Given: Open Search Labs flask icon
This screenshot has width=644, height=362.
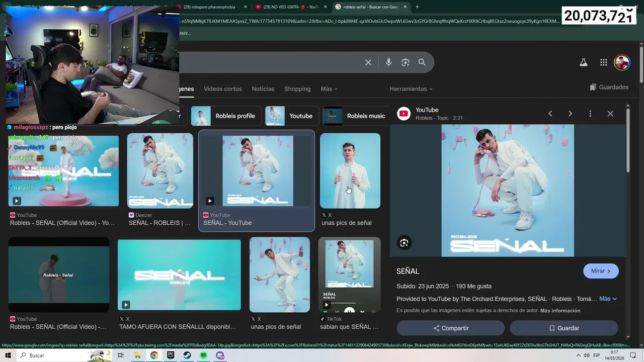Looking at the screenshot, I should tap(584, 62).
